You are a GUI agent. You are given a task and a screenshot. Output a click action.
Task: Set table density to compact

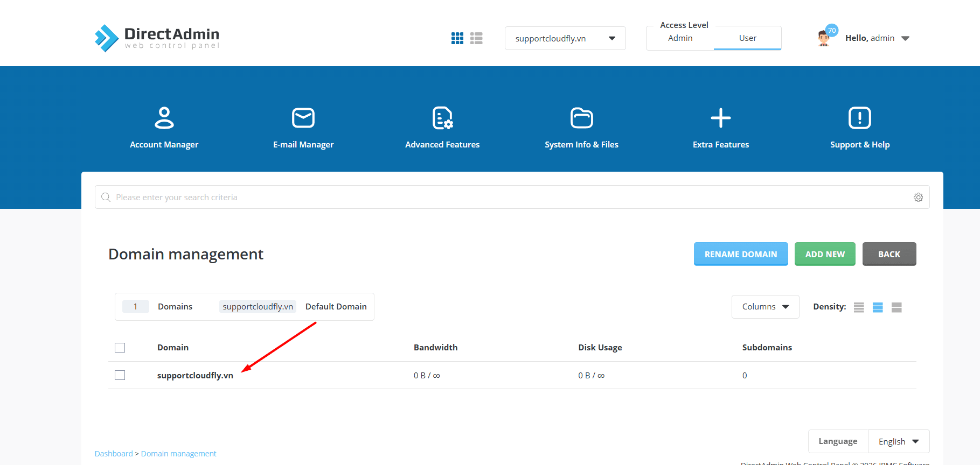859,307
